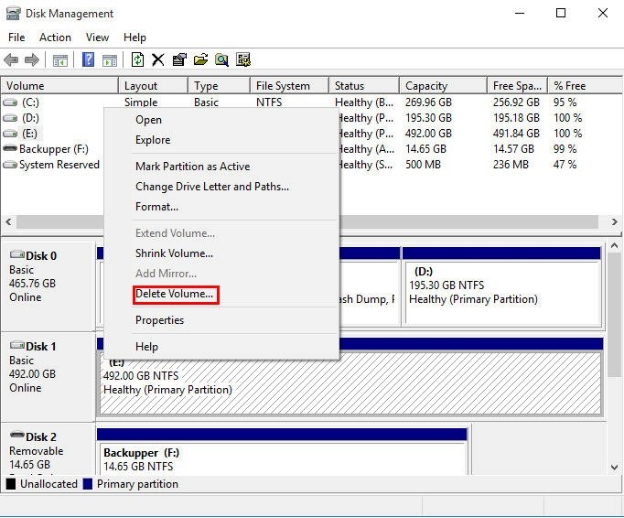Click the Disk 2 removable drive icon

pyautogui.click(x=17, y=435)
